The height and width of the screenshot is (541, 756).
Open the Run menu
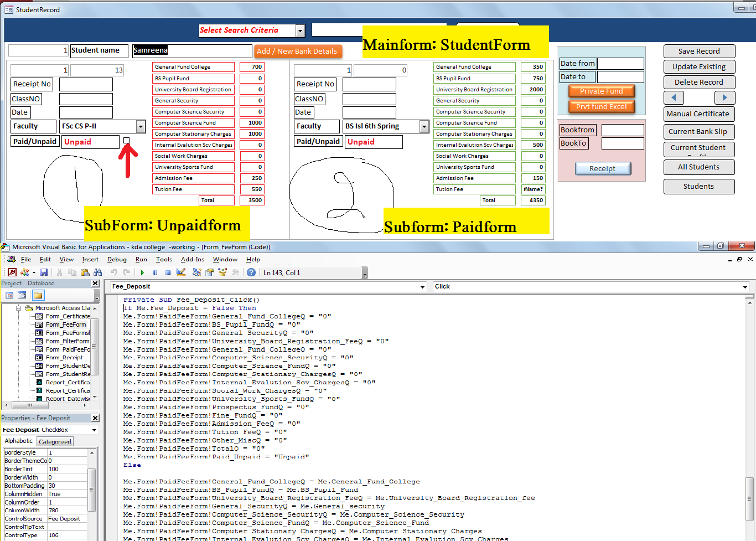click(x=141, y=259)
